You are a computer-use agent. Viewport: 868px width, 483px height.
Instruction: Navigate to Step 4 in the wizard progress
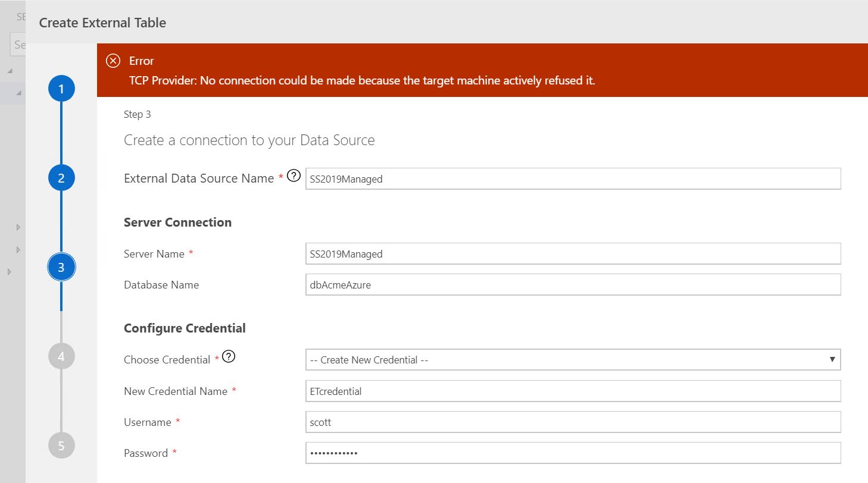point(61,356)
